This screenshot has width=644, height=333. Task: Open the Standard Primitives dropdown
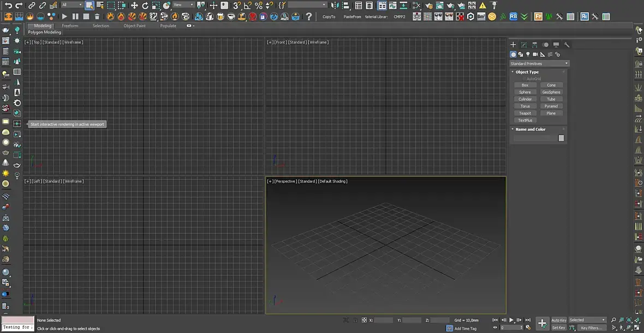539,64
